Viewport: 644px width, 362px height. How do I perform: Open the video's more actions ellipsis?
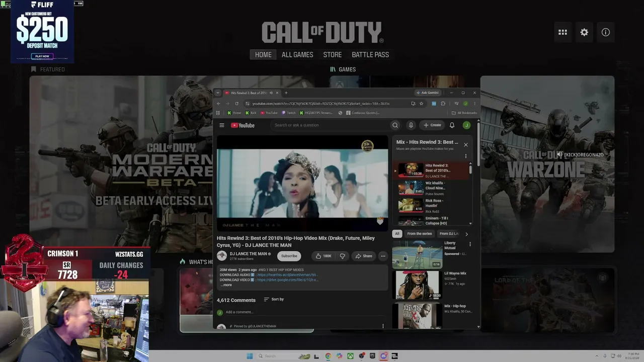(383, 256)
